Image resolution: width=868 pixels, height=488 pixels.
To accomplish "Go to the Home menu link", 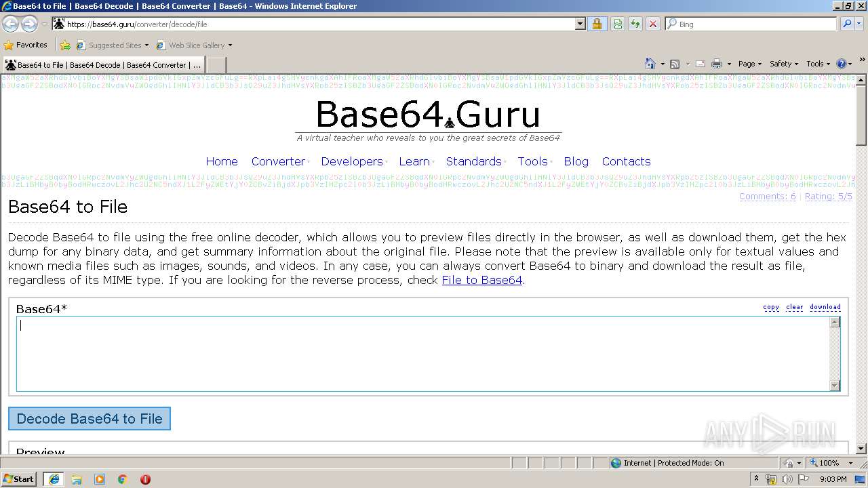I will (x=222, y=161).
